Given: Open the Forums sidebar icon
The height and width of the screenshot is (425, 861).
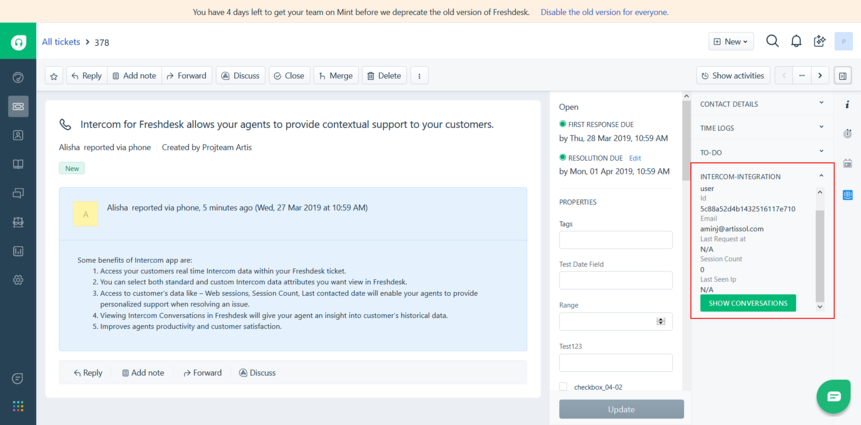Looking at the screenshot, I should [x=18, y=193].
